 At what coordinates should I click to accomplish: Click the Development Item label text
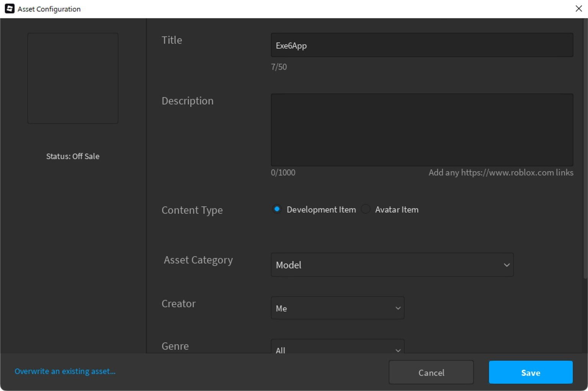coord(321,209)
